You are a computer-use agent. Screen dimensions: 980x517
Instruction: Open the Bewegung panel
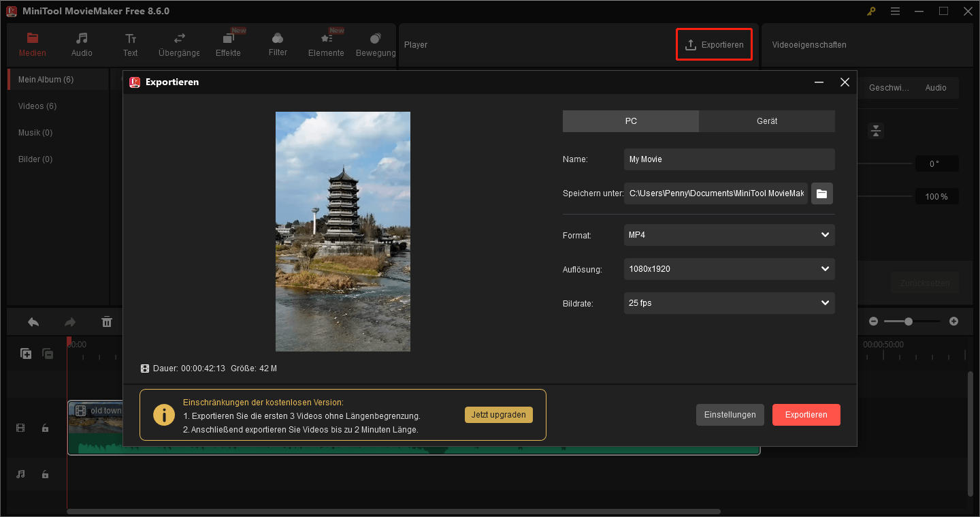pyautogui.click(x=375, y=44)
